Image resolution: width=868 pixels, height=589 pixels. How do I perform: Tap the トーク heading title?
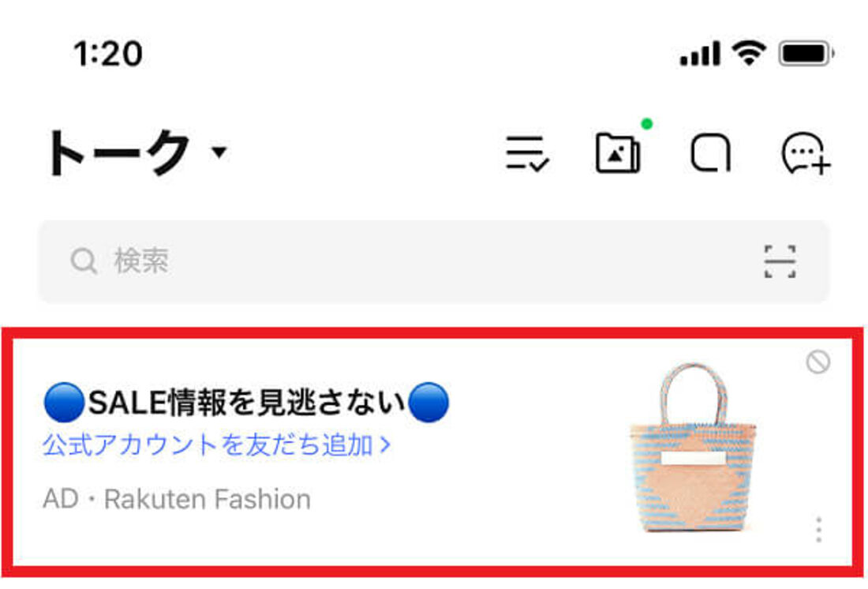(120, 152)
